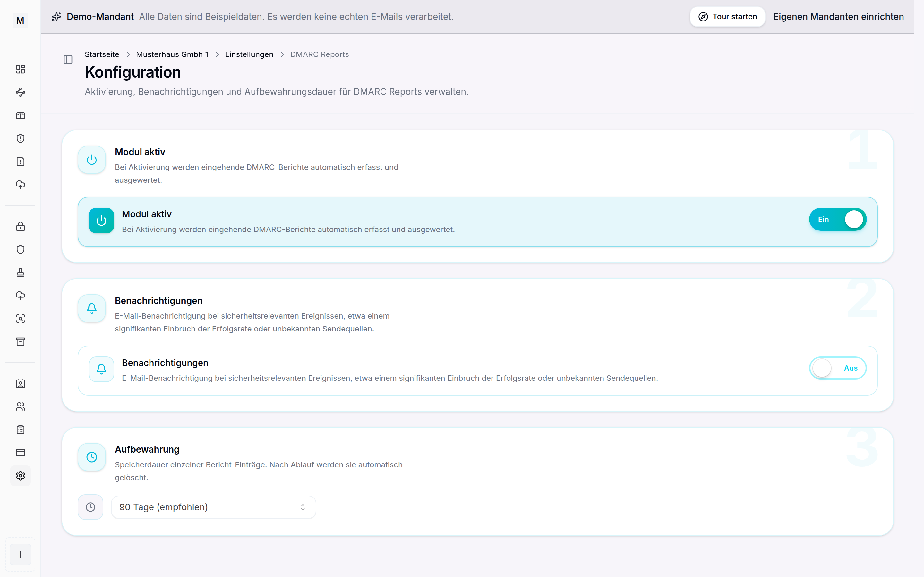Click Eigenen Mandanten einrichten link
The height and width of the screenshot is (577, 924).
838,17
